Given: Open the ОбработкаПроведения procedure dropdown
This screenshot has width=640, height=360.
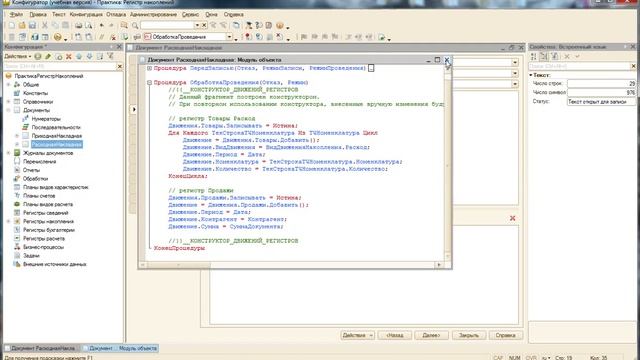Looking at the screenshot, I should pyautogui.click(x=229, y=37).
